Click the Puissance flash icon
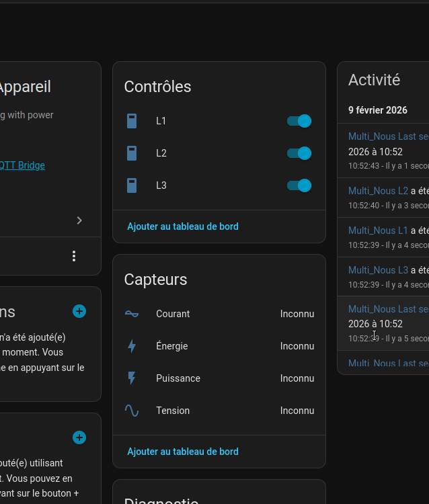The image size is (429, 504). [132, 378]
